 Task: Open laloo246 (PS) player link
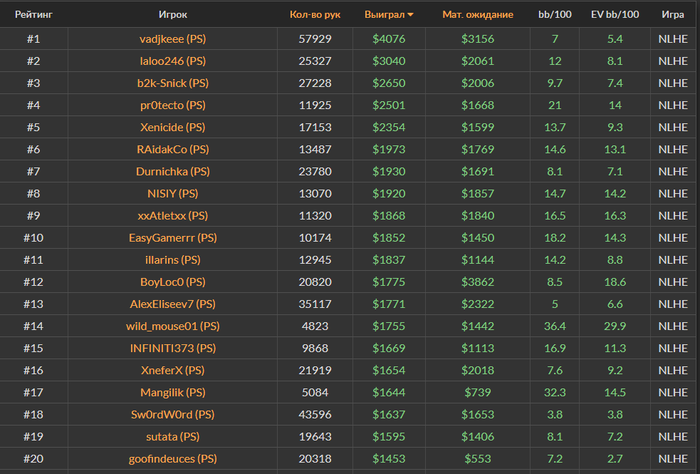tap(173, 60)
